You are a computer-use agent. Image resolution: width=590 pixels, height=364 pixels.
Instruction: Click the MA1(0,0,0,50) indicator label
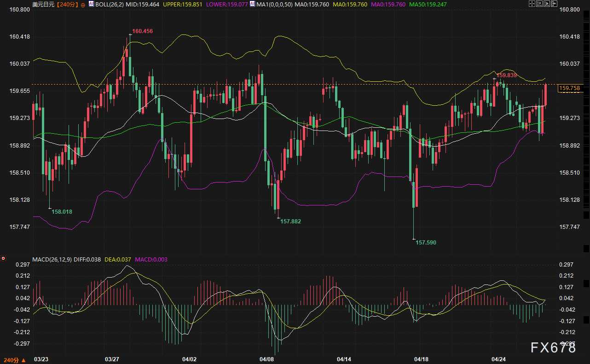coord(274,5)
